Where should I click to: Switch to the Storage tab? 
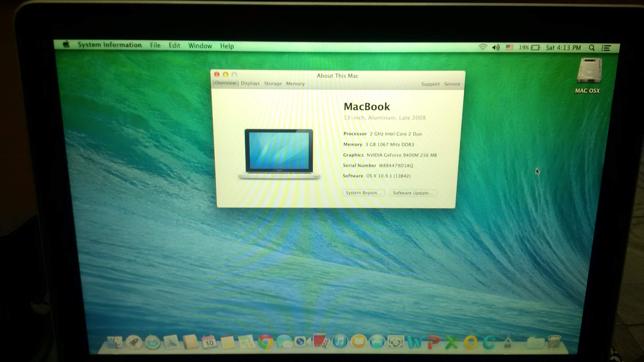coord(273,84)
